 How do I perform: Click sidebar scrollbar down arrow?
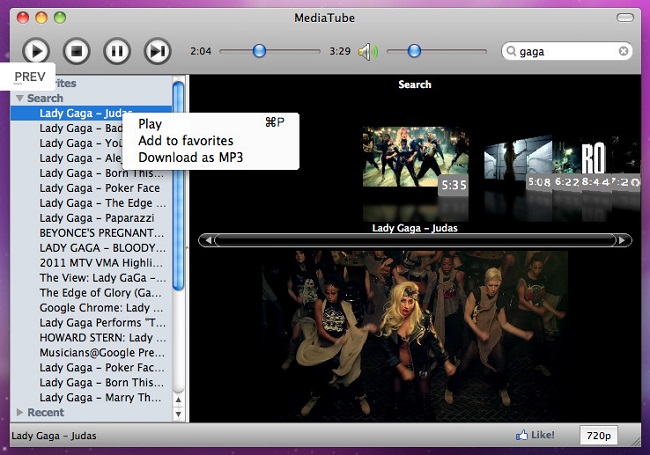click(178, 414)
